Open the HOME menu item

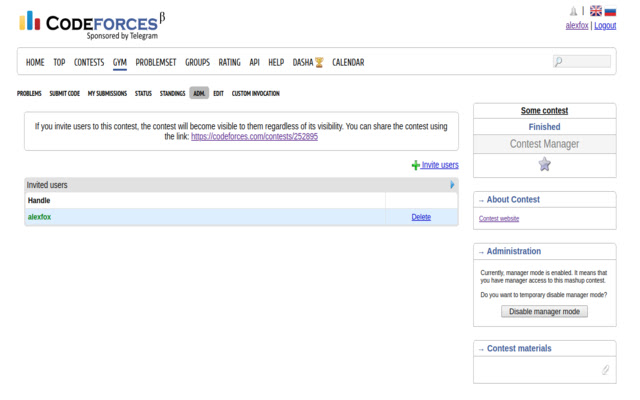point(35,62)
